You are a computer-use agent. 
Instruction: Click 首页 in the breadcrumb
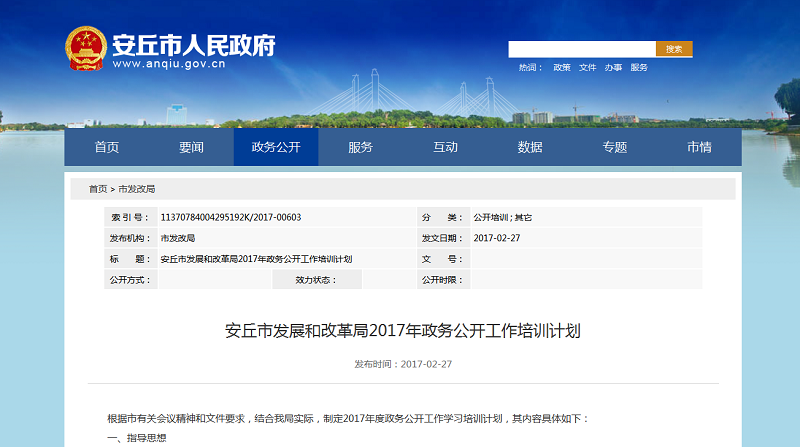[x=98, y=189]
